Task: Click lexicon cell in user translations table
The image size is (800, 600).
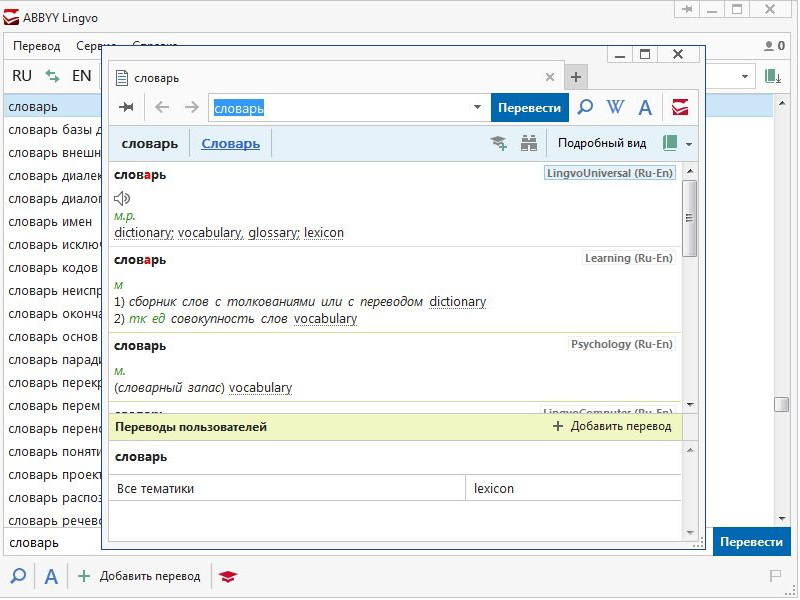Action: (x=573, y=488)
